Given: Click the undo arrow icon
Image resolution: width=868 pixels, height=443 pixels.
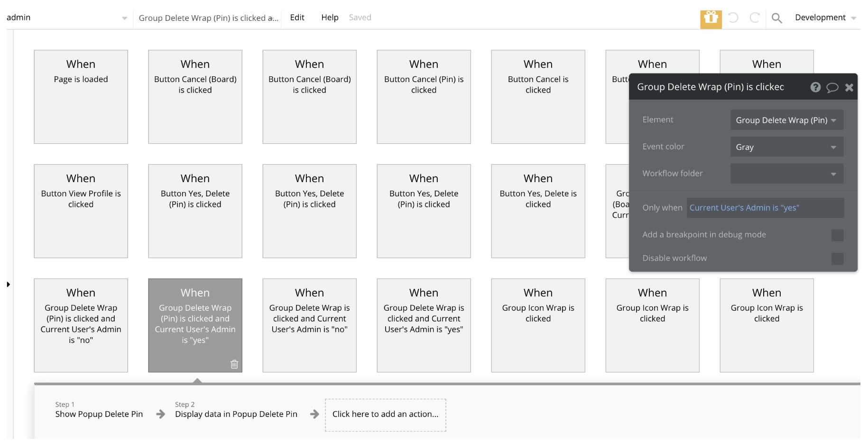Looking at the screenshot, I should 733,18.
